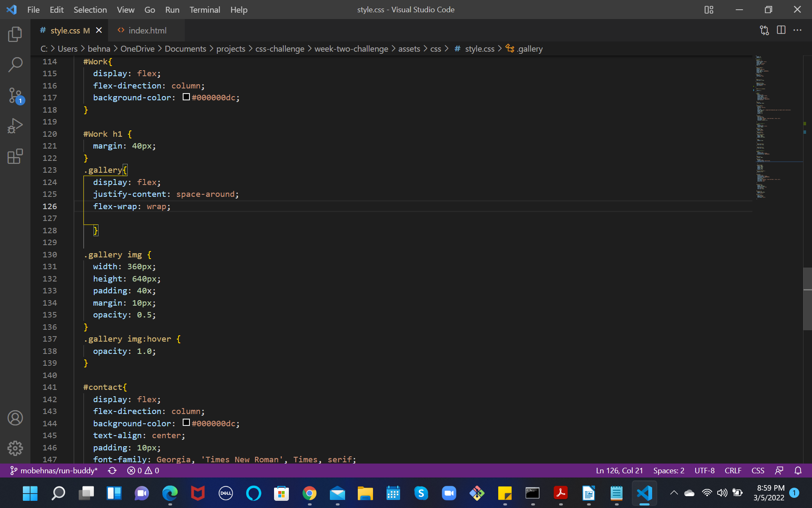812x508 pixels.
Task: Open the color picker on line 117
Action: (x=186, y=97)
